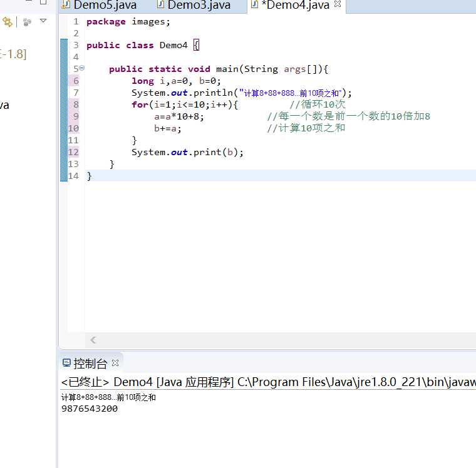Select the 控制台 console tab
The height and width of the screenshot is (468, 476).
pos(90,364)
